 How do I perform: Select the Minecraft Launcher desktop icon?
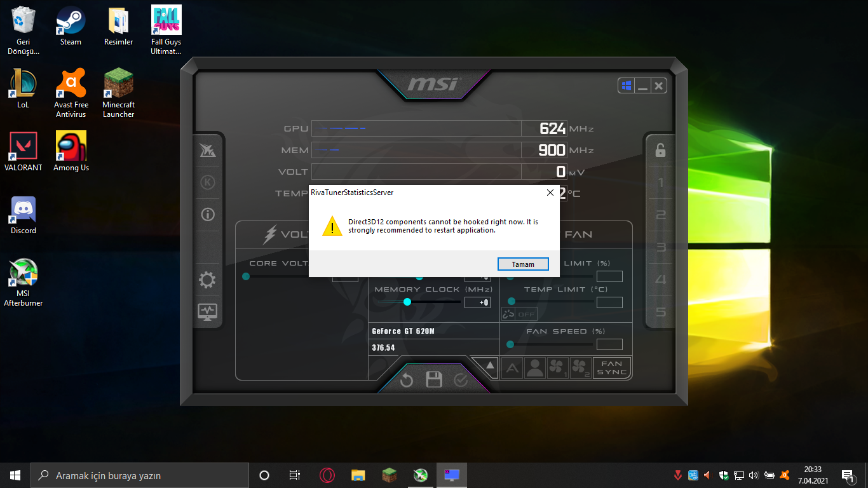[118, 93]
